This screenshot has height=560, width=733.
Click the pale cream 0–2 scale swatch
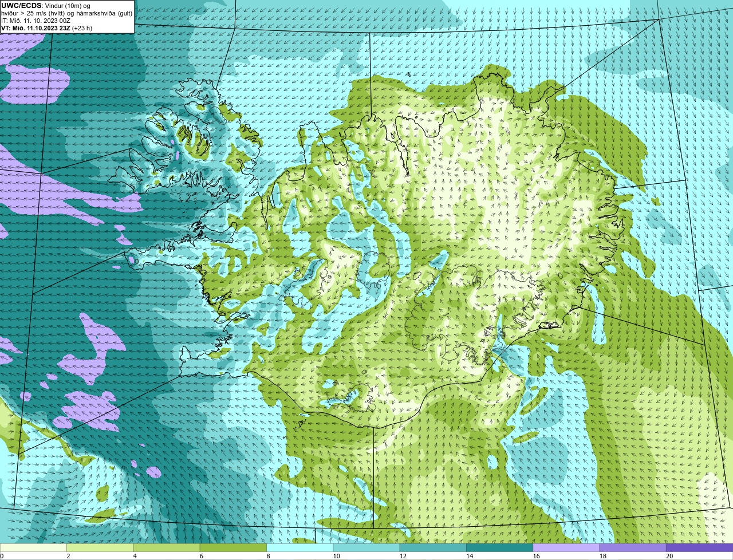pyautogui.click(x=33, y=548)
